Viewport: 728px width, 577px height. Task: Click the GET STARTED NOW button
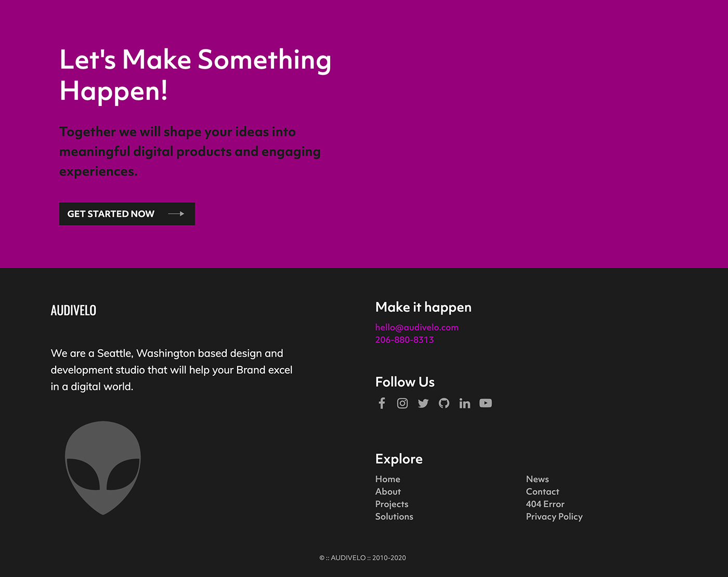127,214
